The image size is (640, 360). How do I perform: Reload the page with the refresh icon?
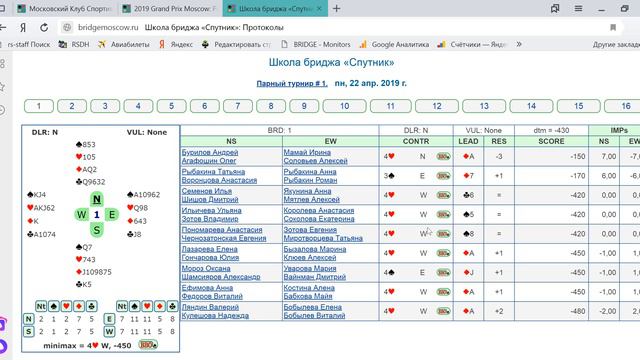(44, 27)
